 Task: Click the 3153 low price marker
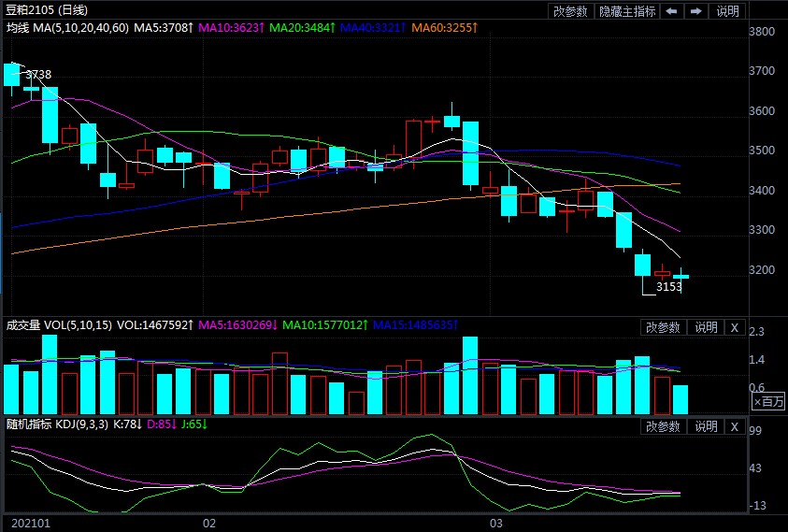(668, 288)
